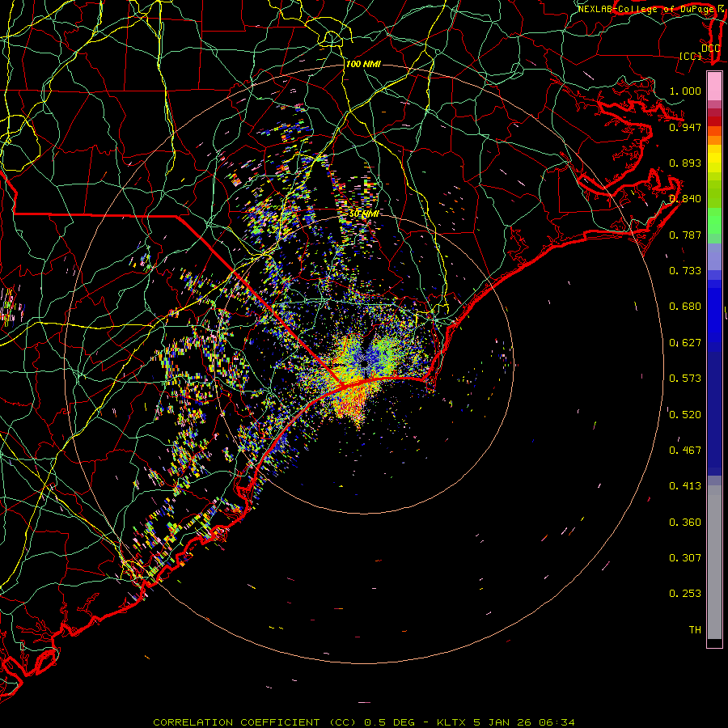Click the 0.307 color scale value

pos(685,558)
